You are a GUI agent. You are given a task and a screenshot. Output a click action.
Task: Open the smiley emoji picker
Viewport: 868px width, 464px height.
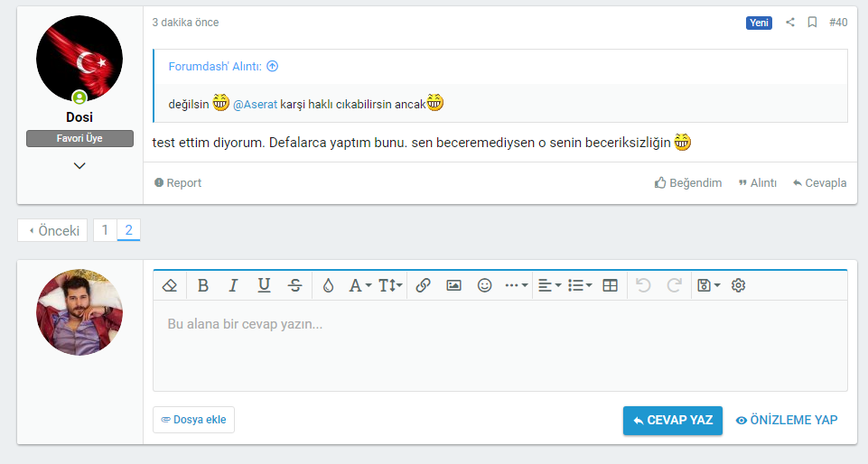point(484,285)
